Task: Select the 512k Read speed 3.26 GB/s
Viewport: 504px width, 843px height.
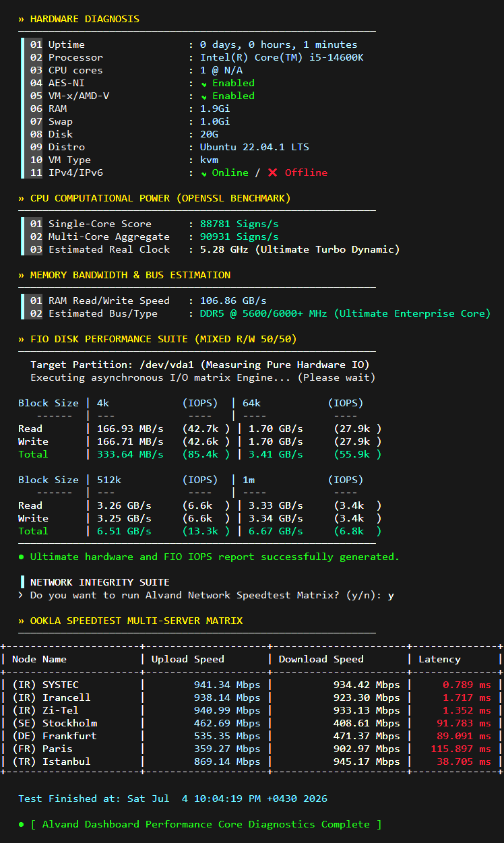Action: [x=124, y=505]
